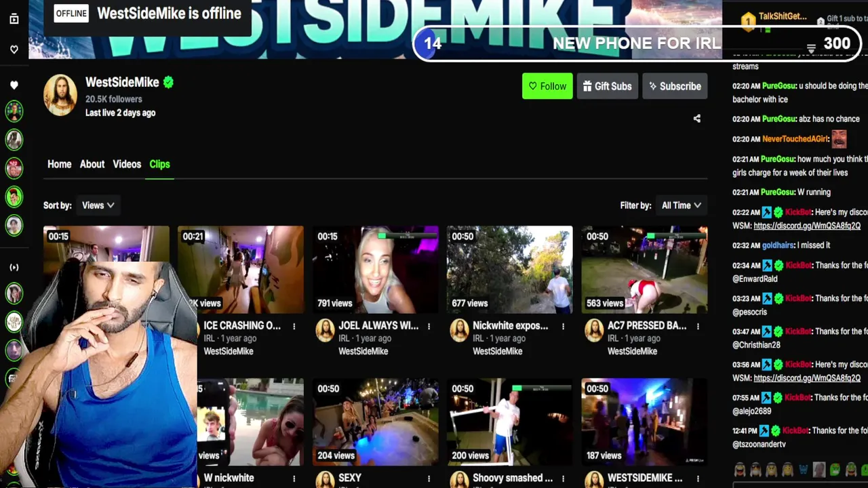This screenshot has width=868, height=488.
Task: Switch to the Videos tab
Action: [x=127, y=164]
